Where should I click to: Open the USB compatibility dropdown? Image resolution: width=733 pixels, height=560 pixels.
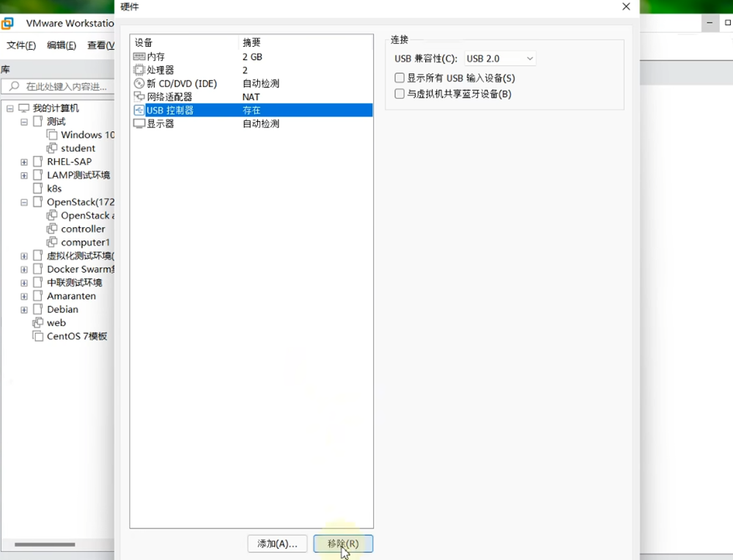(x=500, y=59)
